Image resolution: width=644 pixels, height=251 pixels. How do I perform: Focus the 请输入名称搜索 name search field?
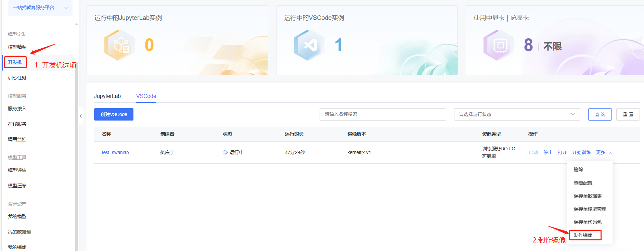[x=383, y=114]
